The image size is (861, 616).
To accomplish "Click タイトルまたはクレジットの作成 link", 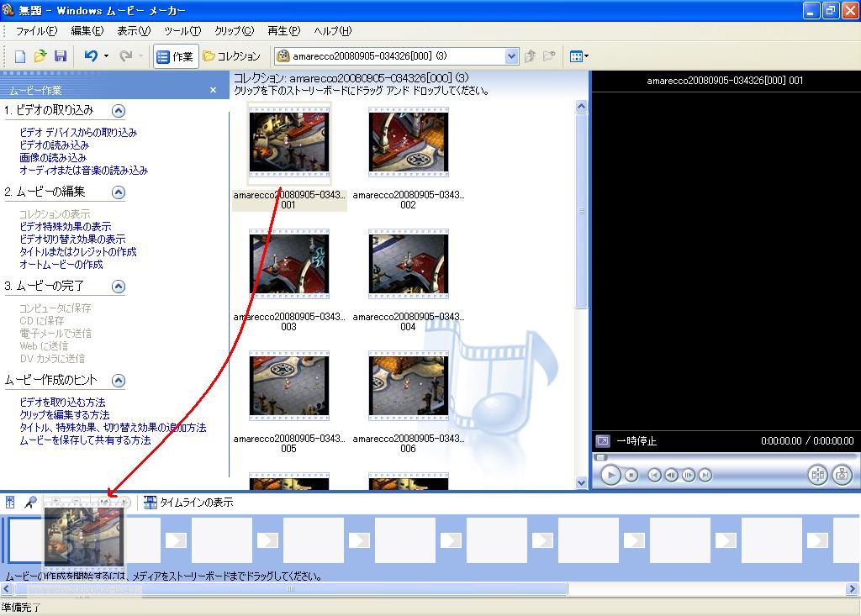I will [x=78, y=251].
